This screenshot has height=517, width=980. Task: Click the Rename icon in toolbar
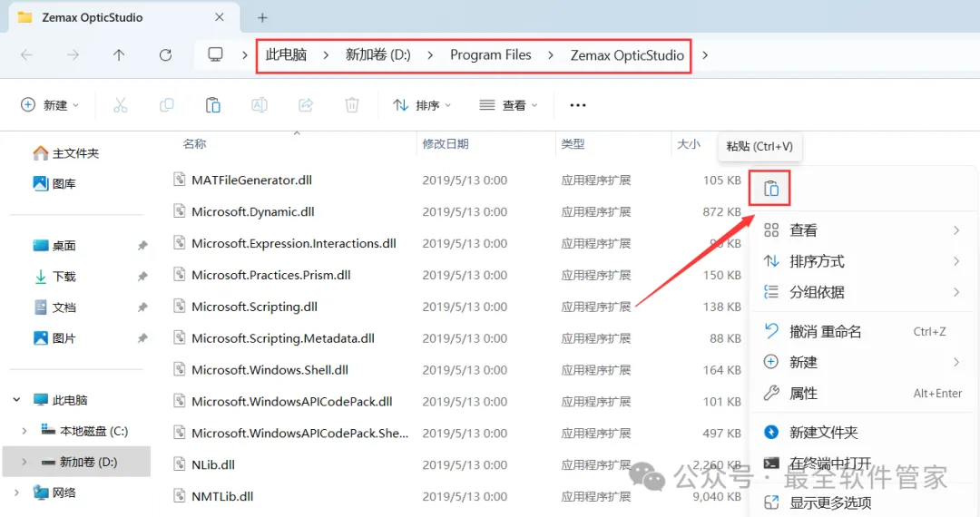(x=260, y=105)
